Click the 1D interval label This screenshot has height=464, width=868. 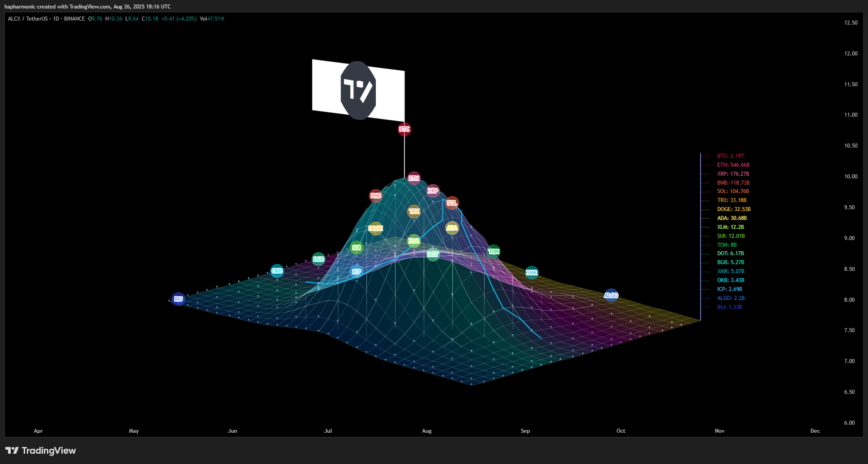pos(56,19)
